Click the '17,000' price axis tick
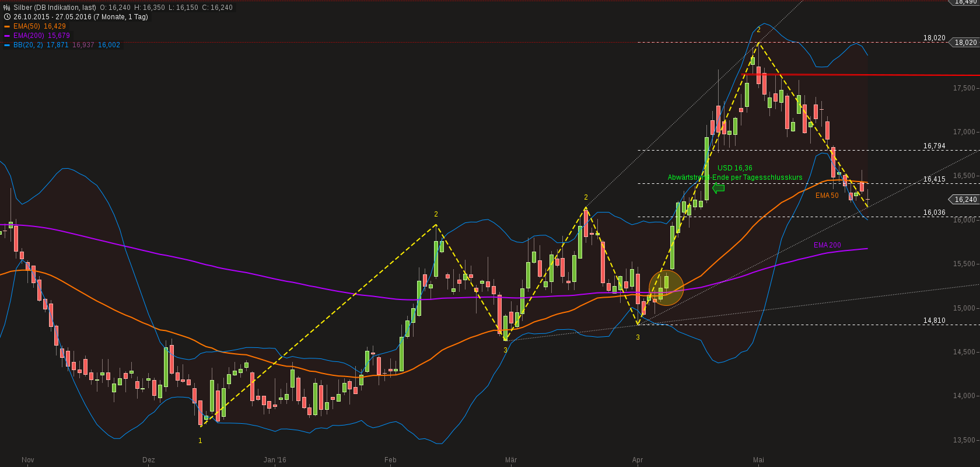The image size is (980, 467). coord(964,132)
